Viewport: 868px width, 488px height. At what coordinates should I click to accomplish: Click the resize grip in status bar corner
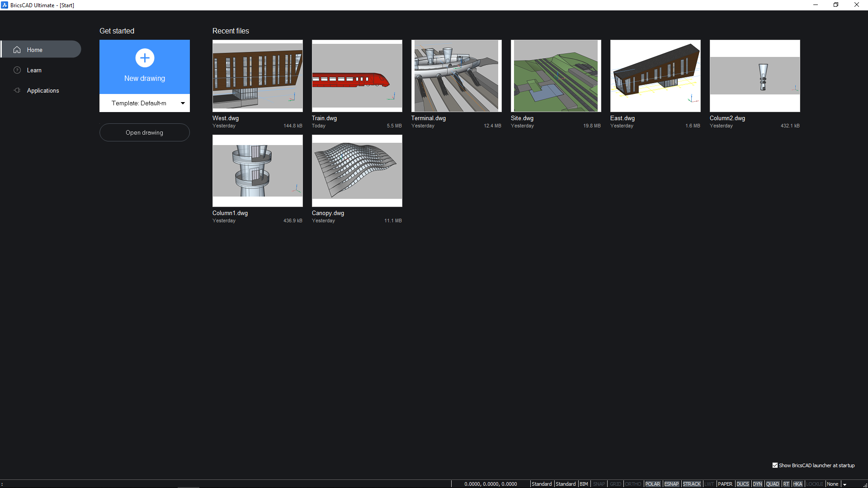pyautogui.click(x=865, y=485)
